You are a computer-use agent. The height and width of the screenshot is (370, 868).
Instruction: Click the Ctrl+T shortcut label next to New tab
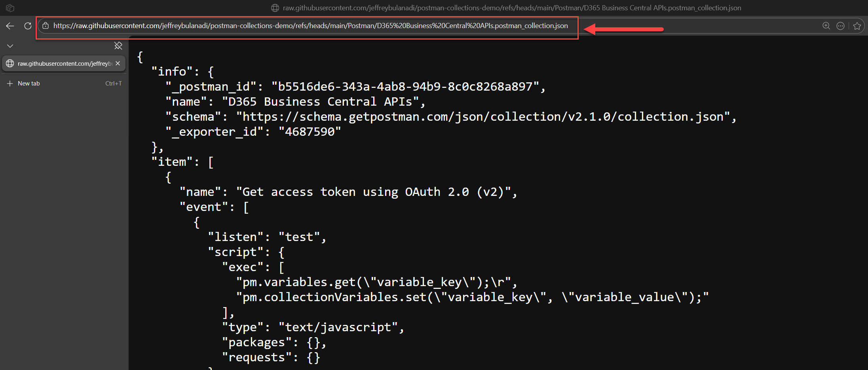113,83
